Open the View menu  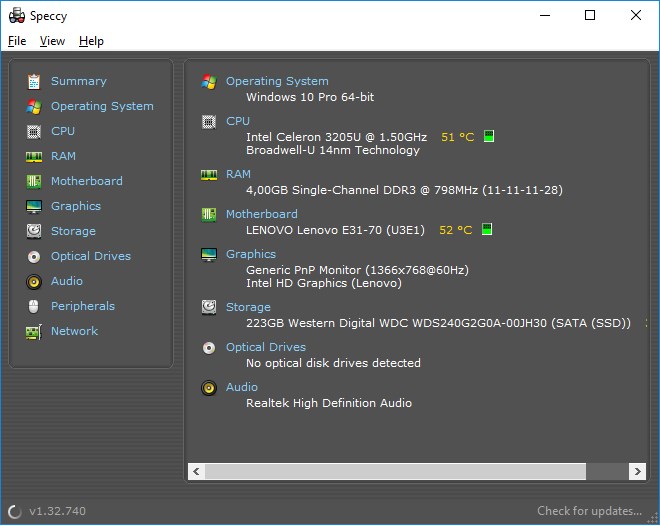coord(52,41)
